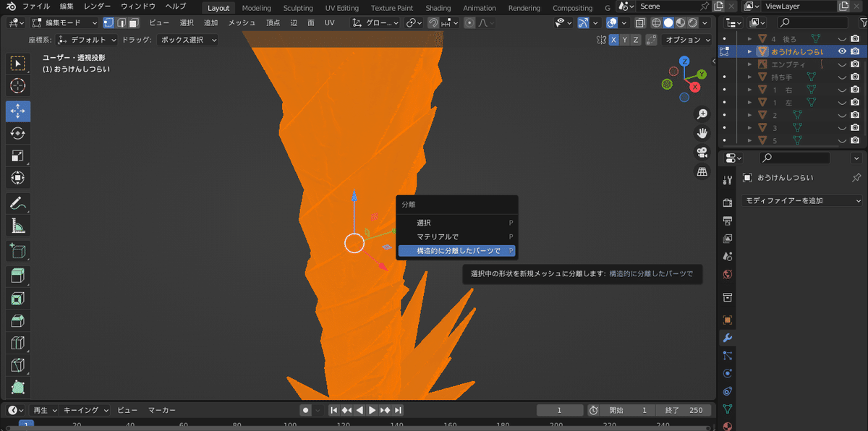Click the play animation button

click(x=373, y=410)
